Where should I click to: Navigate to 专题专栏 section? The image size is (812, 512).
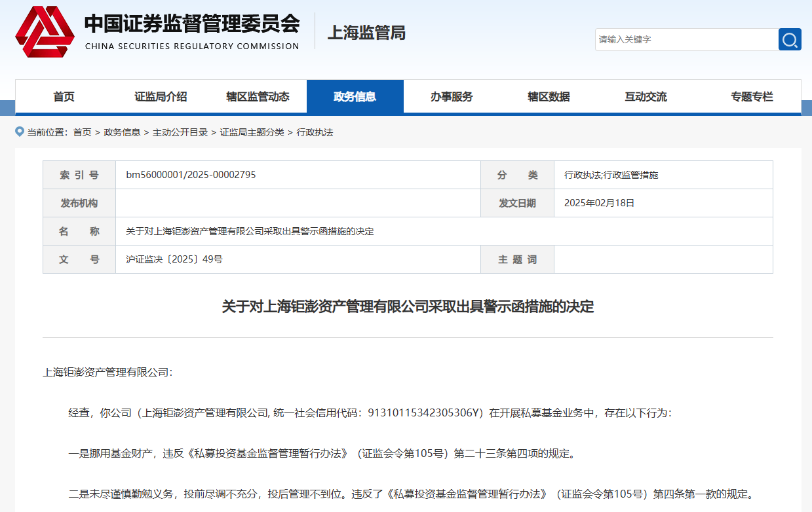point(752,97)
